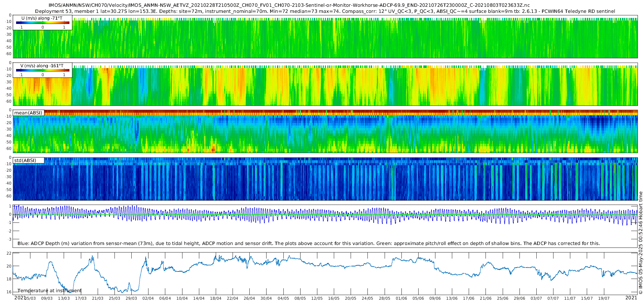Click the IMOS copyright timestamp text

click(640, 243)
